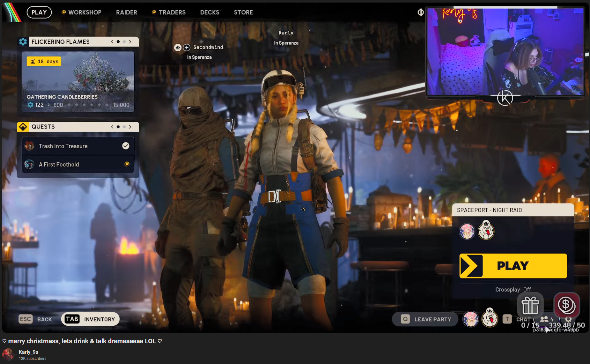Open the Gathering Candleberries event card
The height and width of the screenshot is (364, 590).
coord(78,82)
